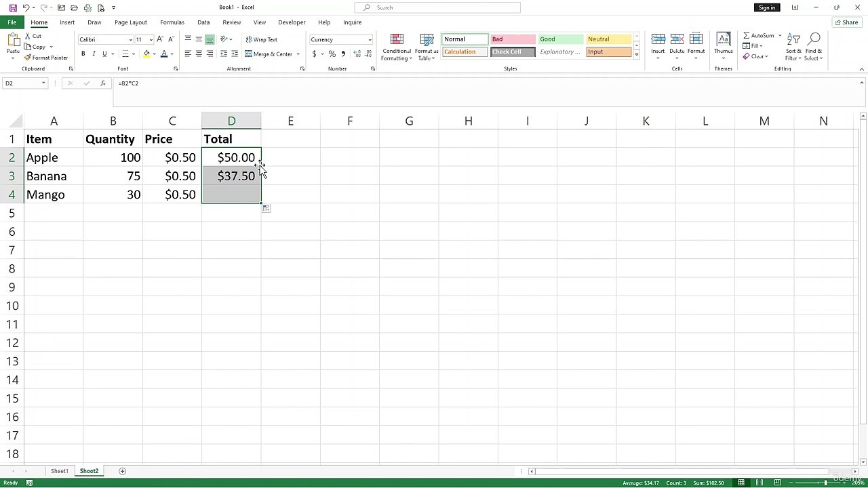Select the Format Painter tool
The width and height of the screenshot is (868, 488).
pos(45,58)
